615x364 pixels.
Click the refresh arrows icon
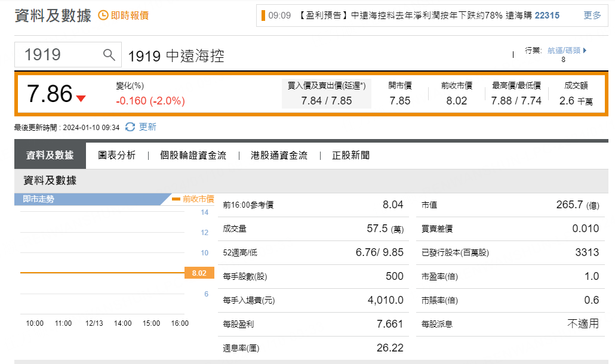pos(130,127)
